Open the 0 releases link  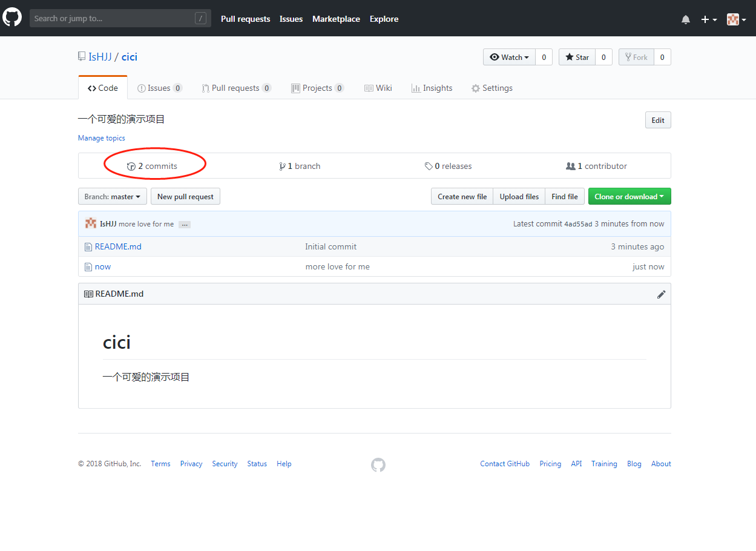click(x=449, y=166)
